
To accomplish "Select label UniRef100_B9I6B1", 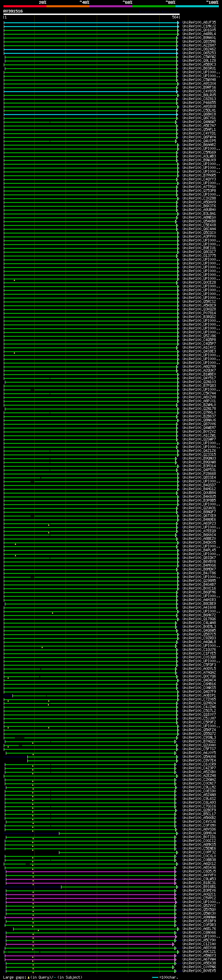I will (199, 886).
